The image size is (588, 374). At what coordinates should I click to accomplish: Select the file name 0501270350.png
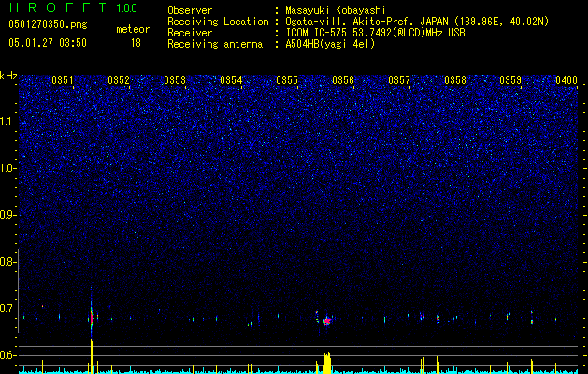click(x=48, y=24)
